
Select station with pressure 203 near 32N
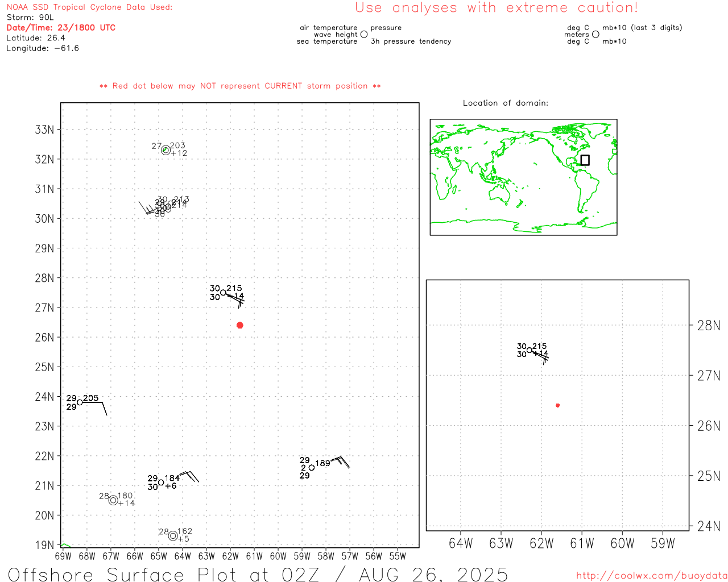coord(166,150)
